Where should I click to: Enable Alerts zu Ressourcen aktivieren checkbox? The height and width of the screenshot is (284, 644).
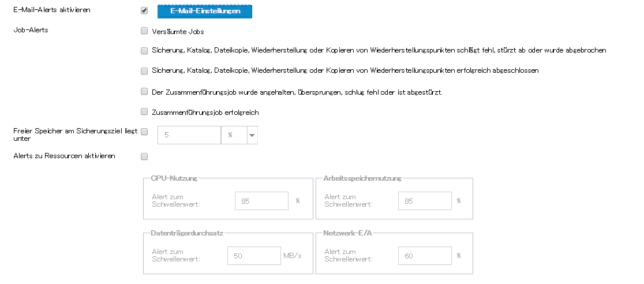click(144, 156)
